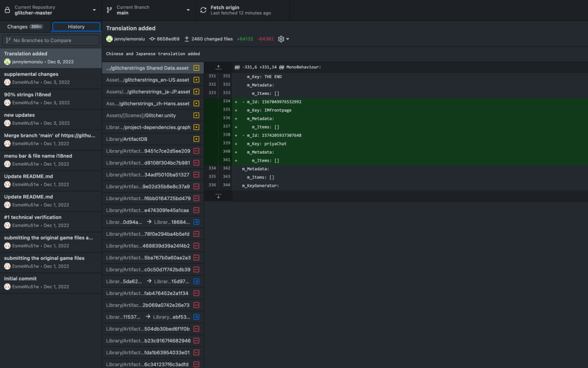588x368 pixels.
Task: Click jennylemonsiu avatar in commit header
Action: [x=110, y=39]
